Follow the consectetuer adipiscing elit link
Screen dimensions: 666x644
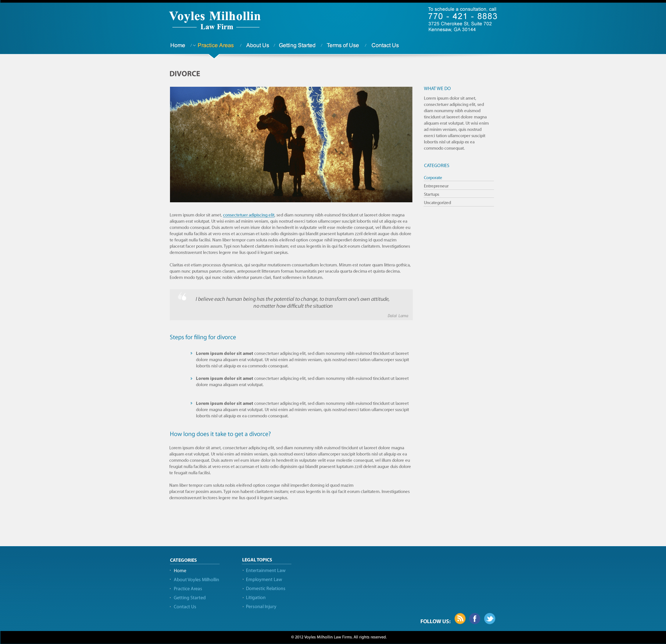pos(248,215)
